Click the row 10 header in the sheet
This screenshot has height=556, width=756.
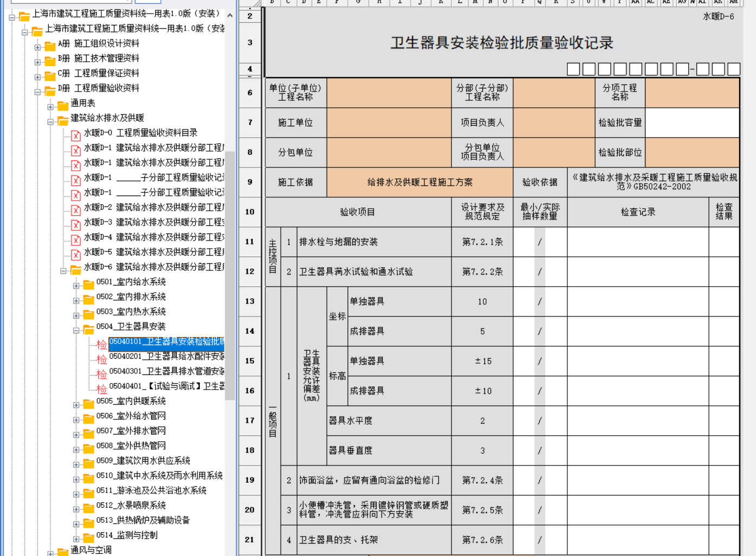point(249,212)
